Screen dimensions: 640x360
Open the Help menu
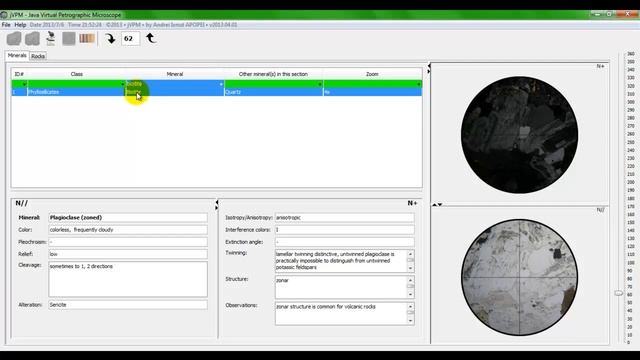[20, 25]
